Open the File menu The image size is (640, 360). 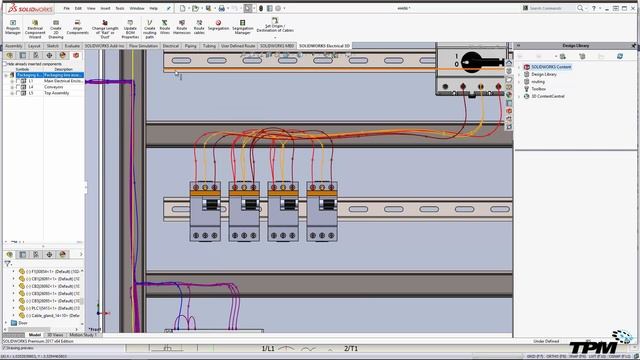click(x=67, y=8)
